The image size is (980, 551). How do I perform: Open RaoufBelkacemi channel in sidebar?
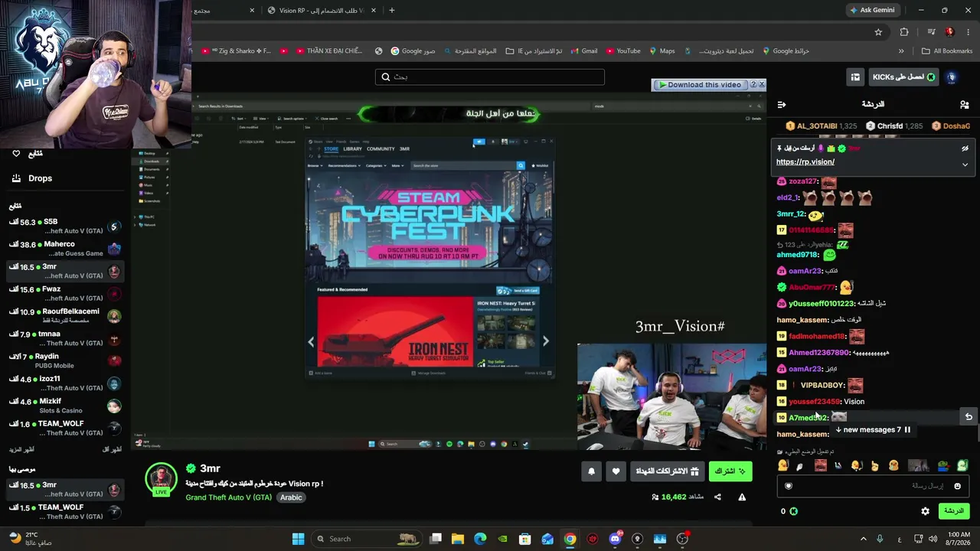(x=65, y=317)
